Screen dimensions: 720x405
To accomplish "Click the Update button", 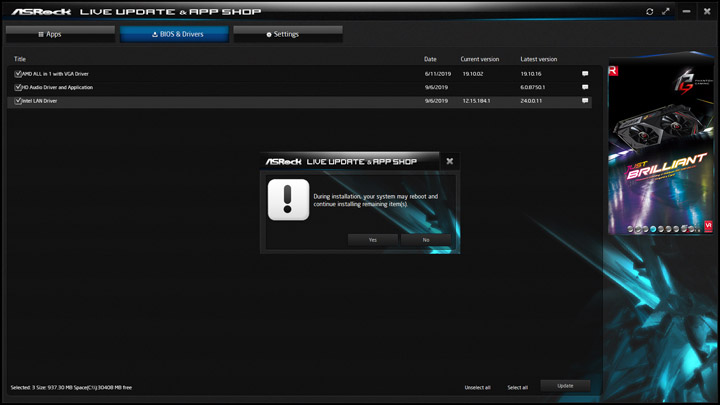I will tap(565, 386).
